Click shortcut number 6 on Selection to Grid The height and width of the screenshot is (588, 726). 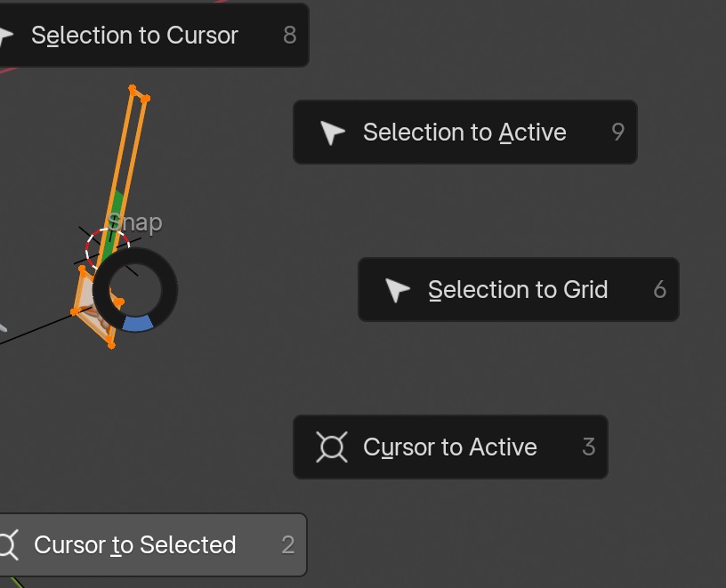click(x=660, y=289)
